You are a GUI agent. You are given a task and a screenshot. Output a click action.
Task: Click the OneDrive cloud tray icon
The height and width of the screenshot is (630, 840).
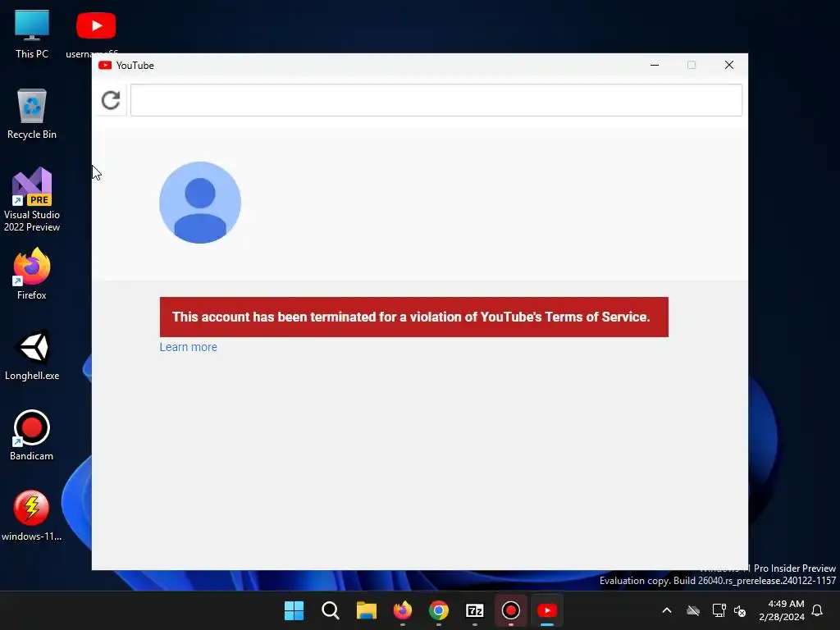(x=693, y=610)
